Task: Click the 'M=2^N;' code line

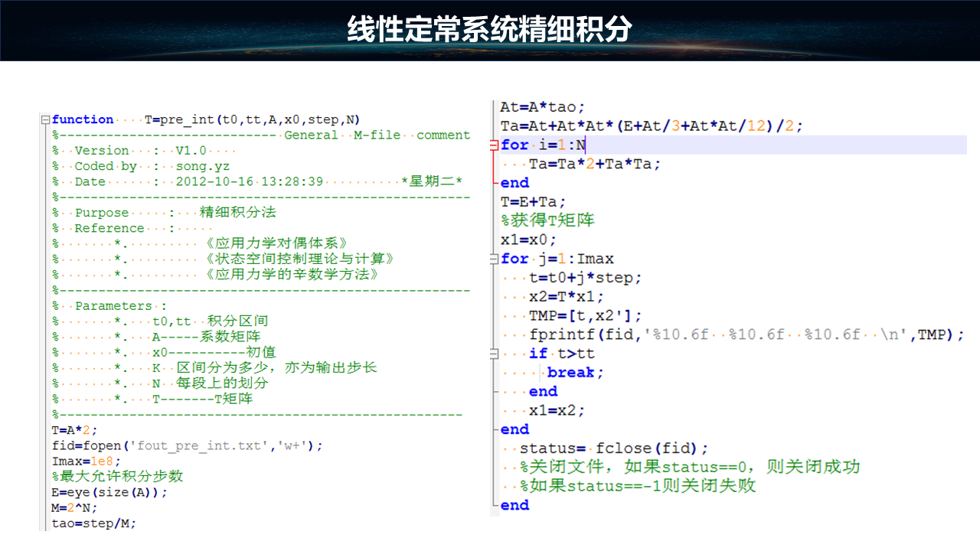Action: tap(74, 507)
